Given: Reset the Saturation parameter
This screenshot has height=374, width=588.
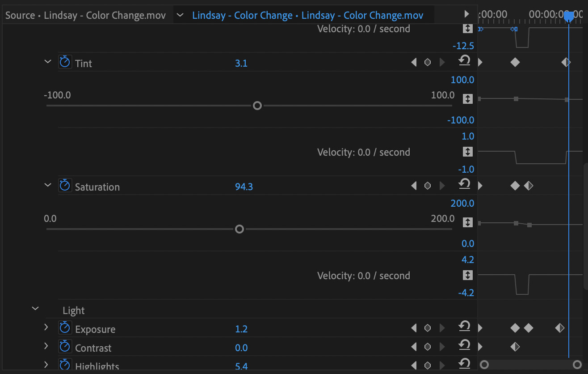Looking at the screenshot, I should click(x=465, y=184).
